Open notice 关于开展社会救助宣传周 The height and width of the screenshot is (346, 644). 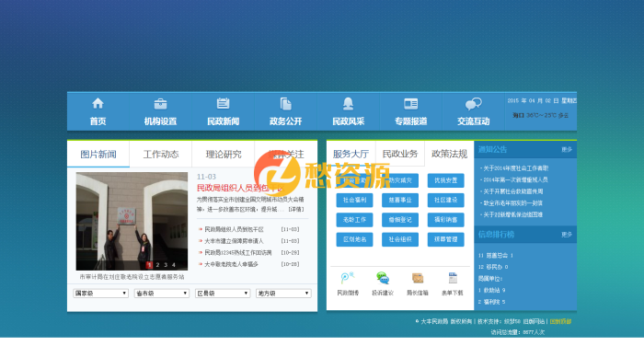tap(513, 191)
